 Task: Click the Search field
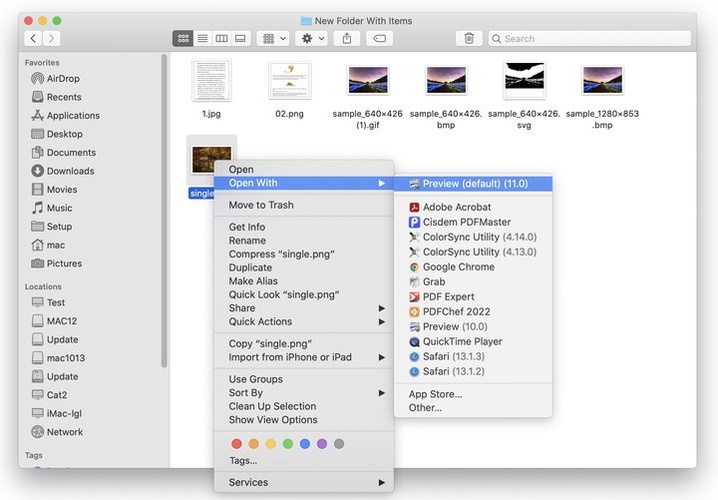coord(590,38)
